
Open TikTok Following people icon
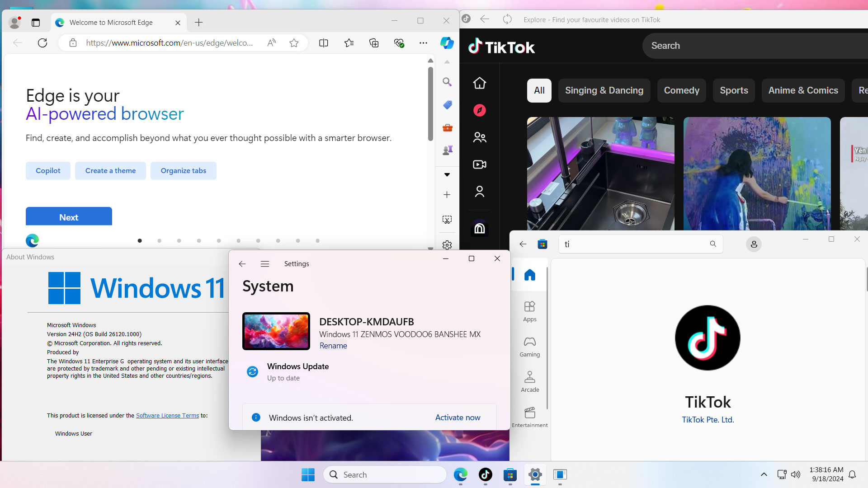[x=480, y=137]
